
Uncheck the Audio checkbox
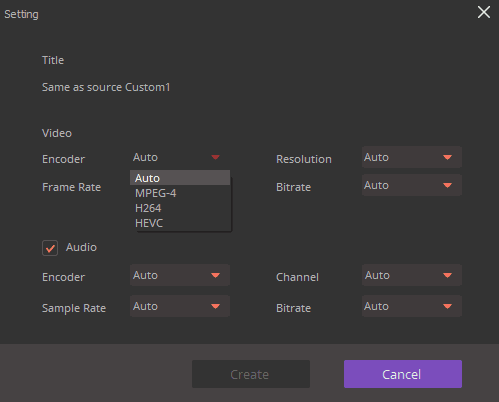[x=50, y=248]
